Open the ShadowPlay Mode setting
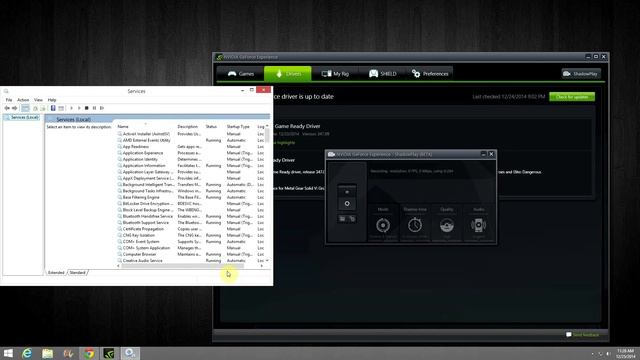The height and width of the screenshot is (360, 640). tap(383, 224)
